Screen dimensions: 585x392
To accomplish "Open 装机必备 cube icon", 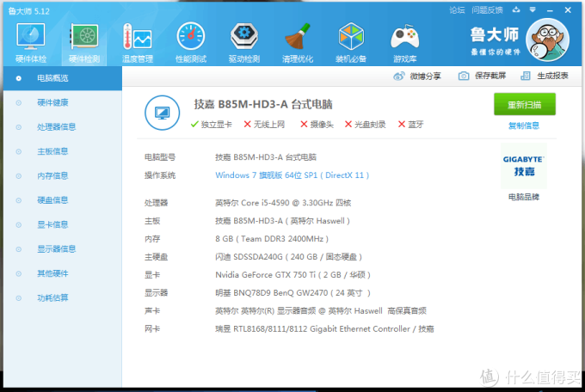I will pyautogui.click(x=351, y=42).
